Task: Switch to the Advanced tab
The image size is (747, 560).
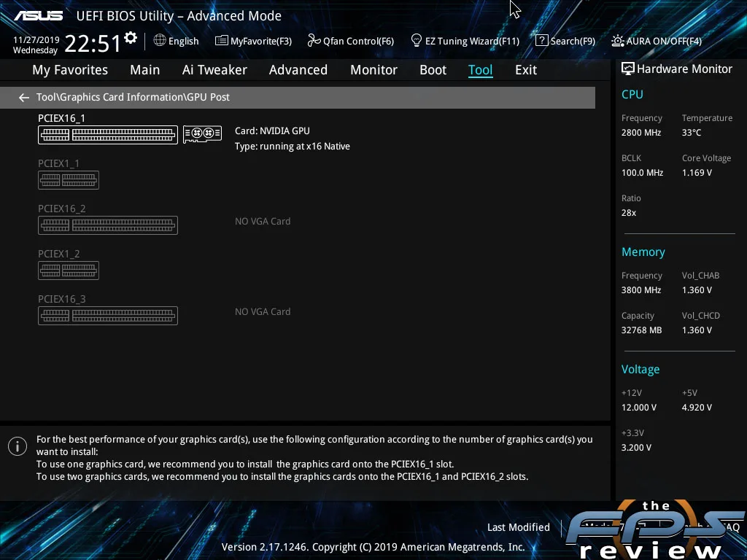Action: tap(298, 70)
